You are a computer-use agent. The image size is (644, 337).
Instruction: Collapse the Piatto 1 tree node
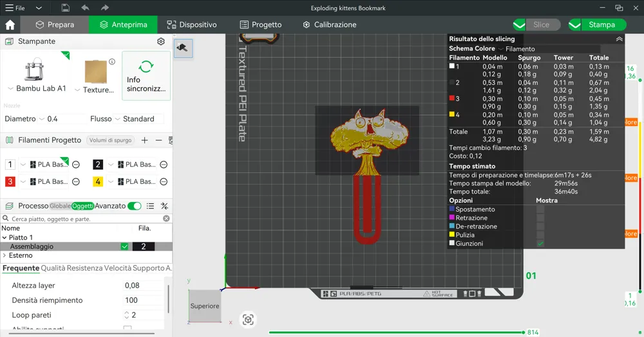click(5, 237)
